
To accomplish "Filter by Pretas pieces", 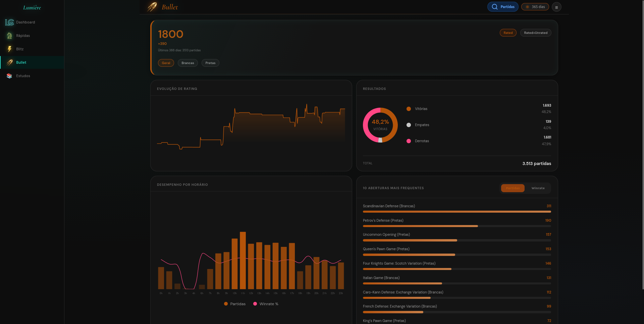I will [210, 63].
